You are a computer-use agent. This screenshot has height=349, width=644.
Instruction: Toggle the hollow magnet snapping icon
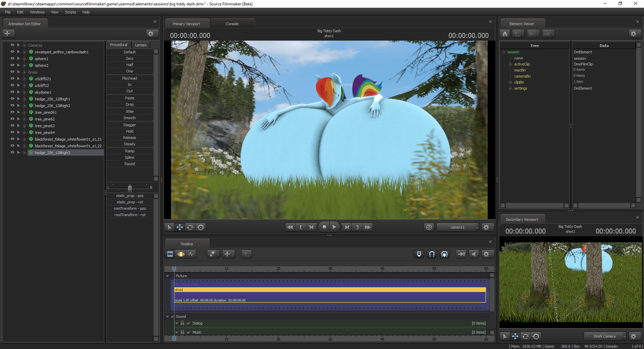432,254
